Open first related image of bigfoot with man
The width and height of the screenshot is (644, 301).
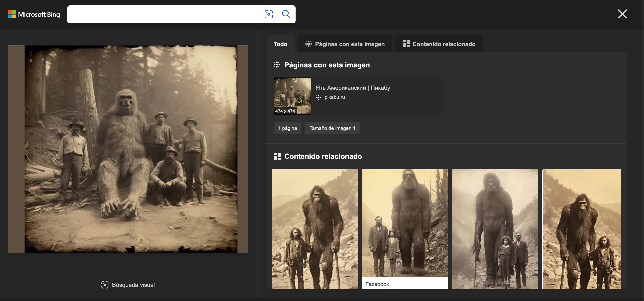[315, 229]
